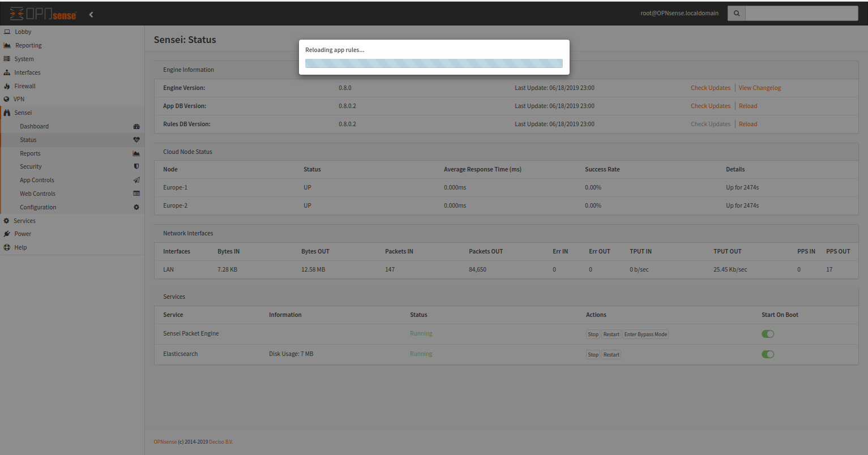Disable Start On Boot for Sensei Packet Engine

768,334
